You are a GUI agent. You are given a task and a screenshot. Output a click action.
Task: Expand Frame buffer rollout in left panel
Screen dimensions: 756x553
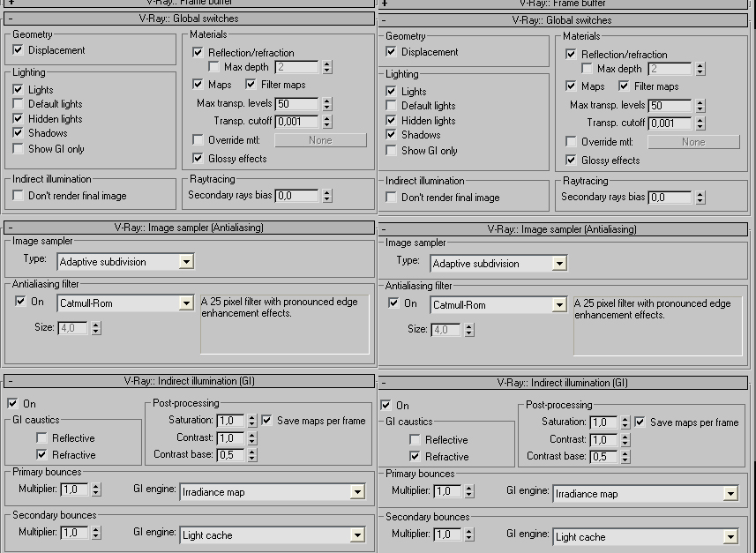coord(189,3)
